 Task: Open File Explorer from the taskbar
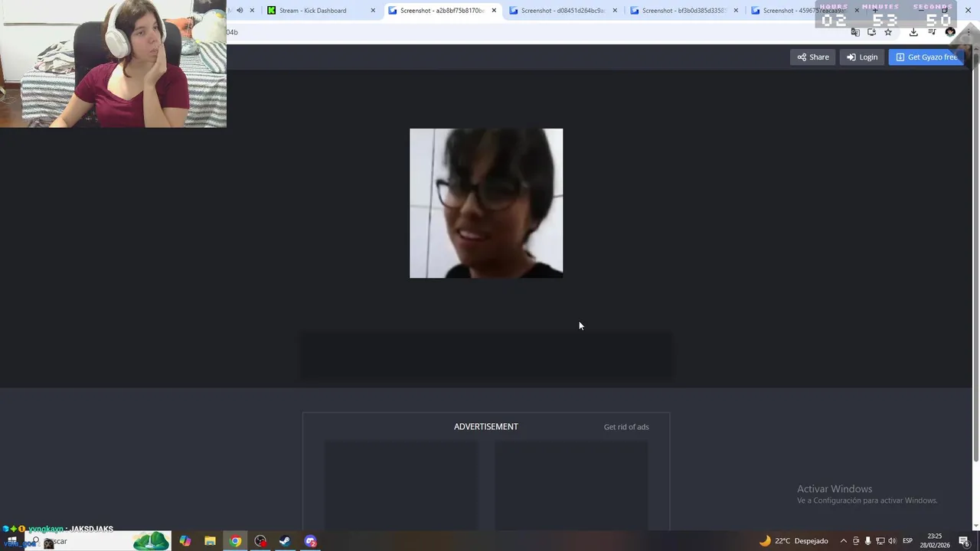(210, 541)
